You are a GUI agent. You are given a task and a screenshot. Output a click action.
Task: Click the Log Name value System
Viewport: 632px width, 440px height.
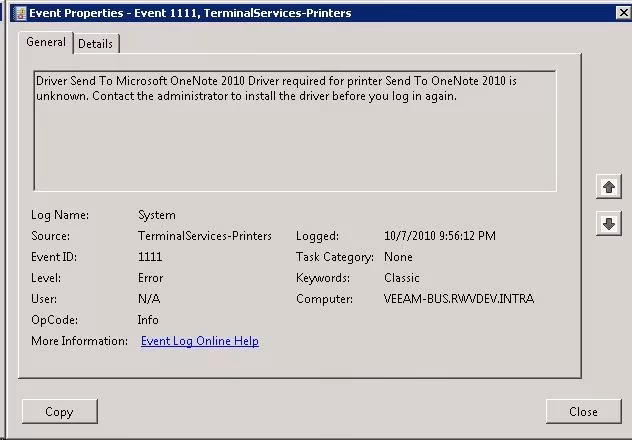(x=157, y=215)
